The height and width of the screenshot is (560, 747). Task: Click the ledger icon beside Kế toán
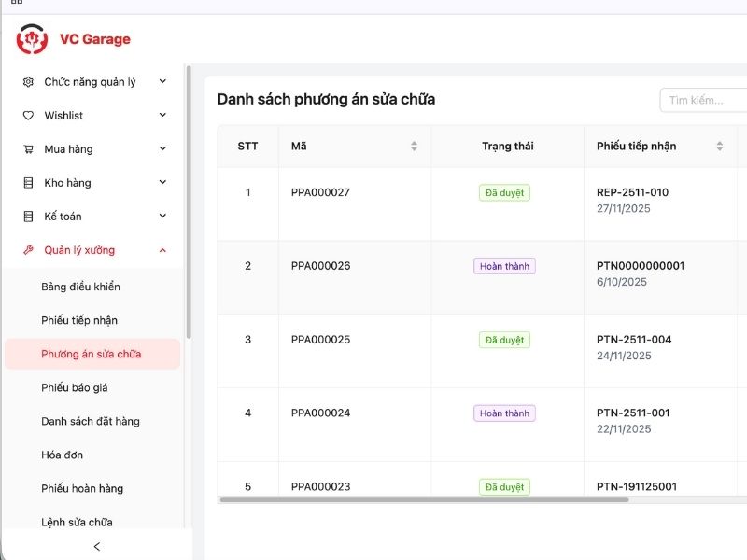[28, 217]
